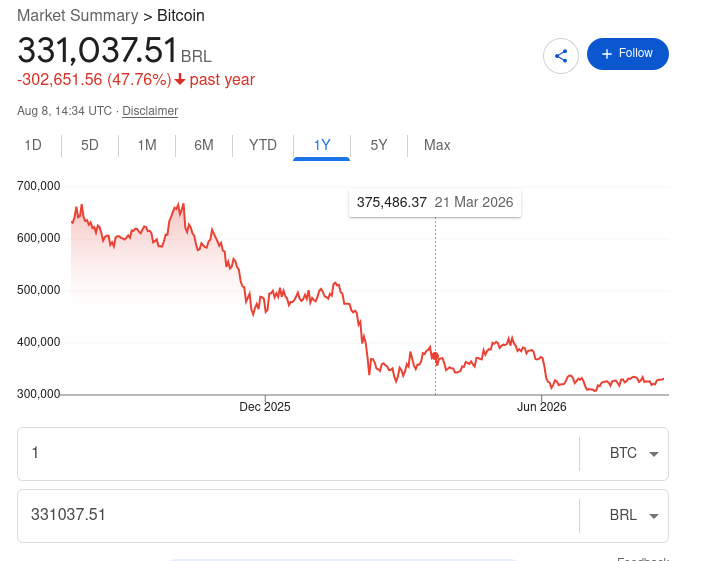Select the 5Y time range tab

coord(379,145)
